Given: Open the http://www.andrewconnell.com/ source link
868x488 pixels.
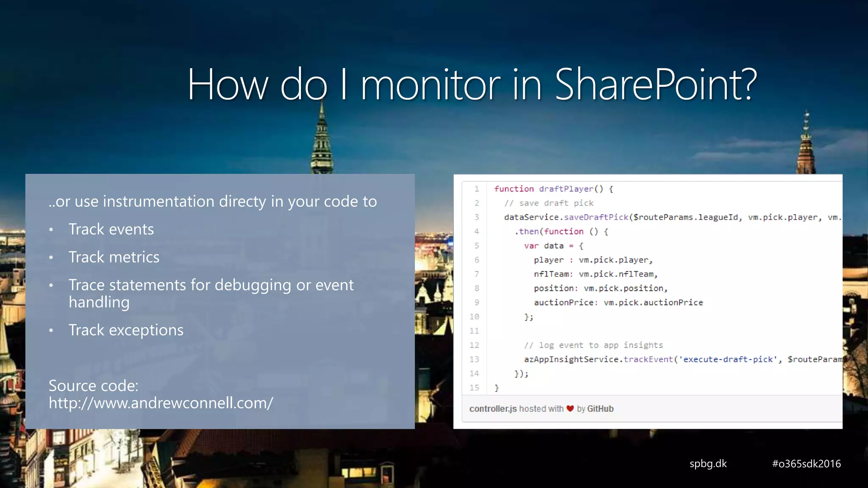Looking at the screenshot, I should coord(161,403).
